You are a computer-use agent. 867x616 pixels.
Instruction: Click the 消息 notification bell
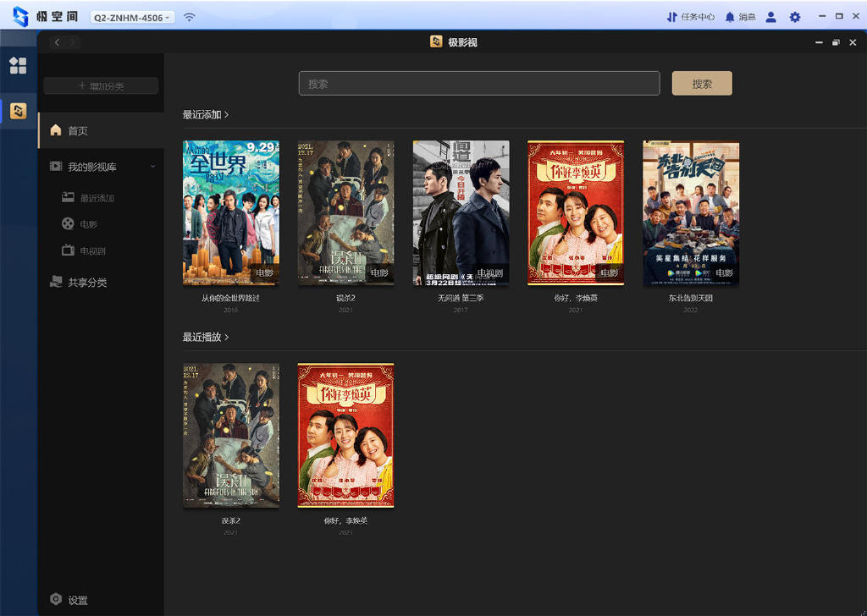(x=730, y=17)
